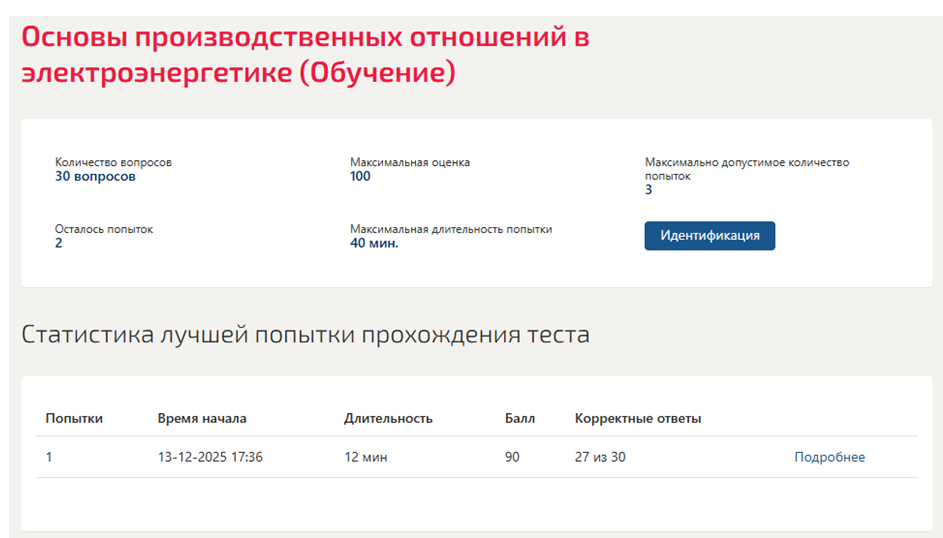Click the Корректные ответы column header
Viewport: 943px width, 538px height.
tap(638, 418)
